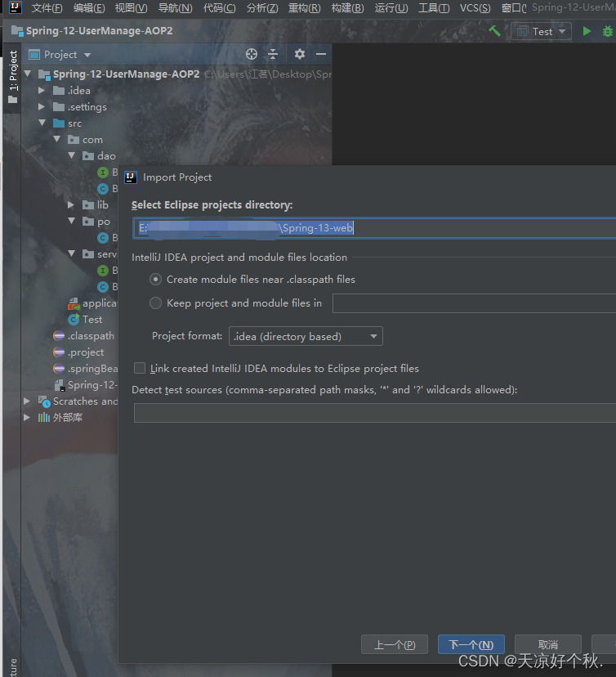616x677 pixels.
Task: Start debugging with the green bug icon
Action: [x=607, y=31]
